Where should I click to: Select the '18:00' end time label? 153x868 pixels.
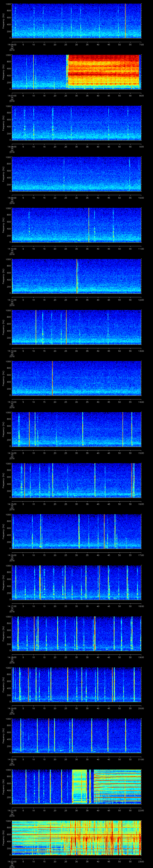[x=141, y=606]
